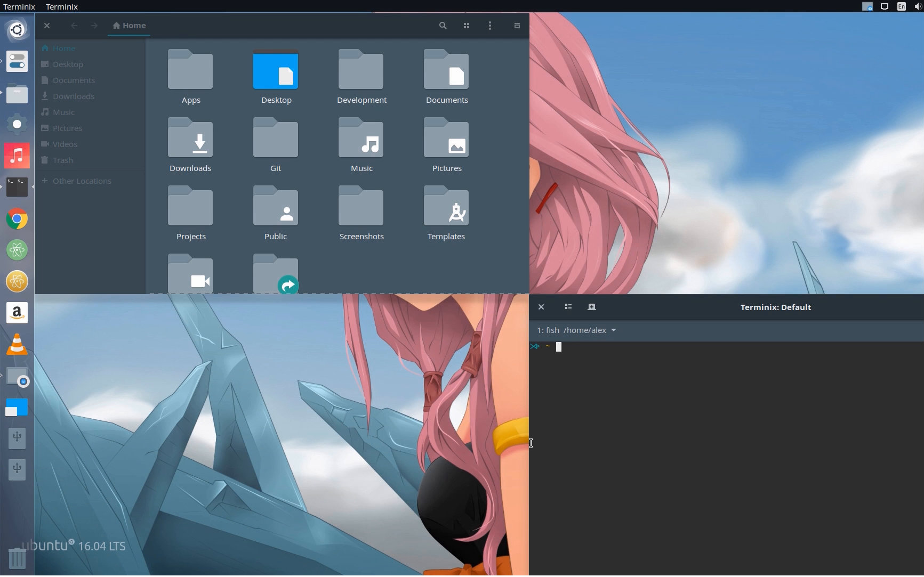Open Other Locations in sidebar
This screenshot has height=577, width=924.
click(x=90, y=181)
